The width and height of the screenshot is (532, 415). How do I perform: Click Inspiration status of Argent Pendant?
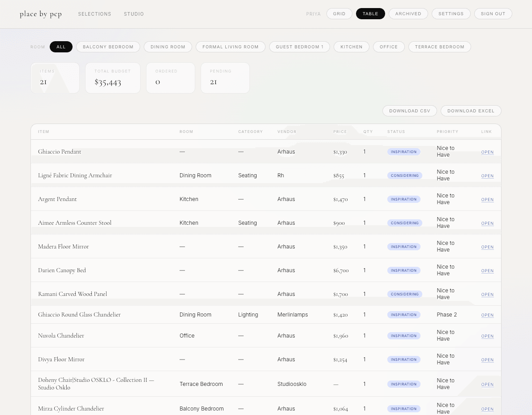(404, 199)
